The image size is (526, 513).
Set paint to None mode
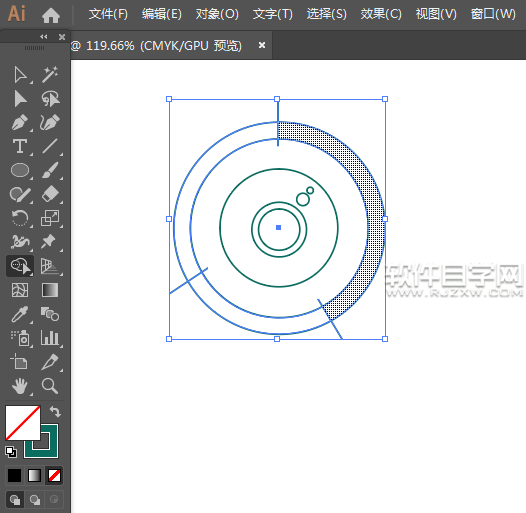pyautogui.click(x=54, y=475)
